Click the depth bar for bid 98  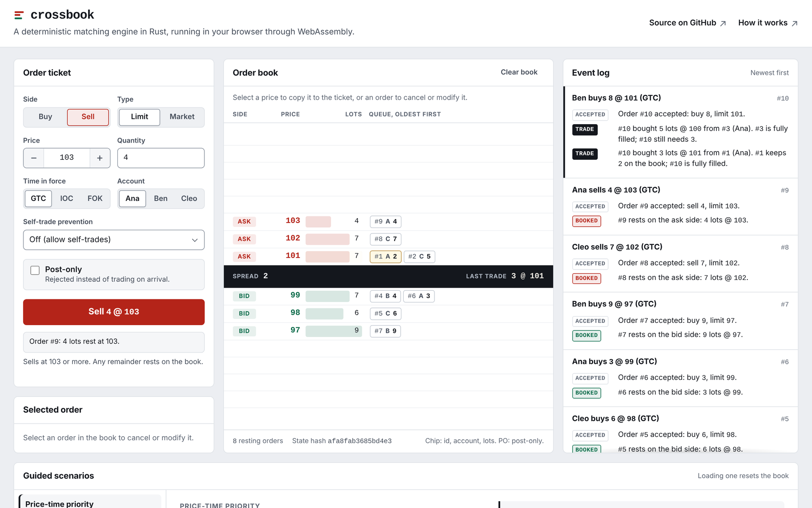tap(324, 313)
